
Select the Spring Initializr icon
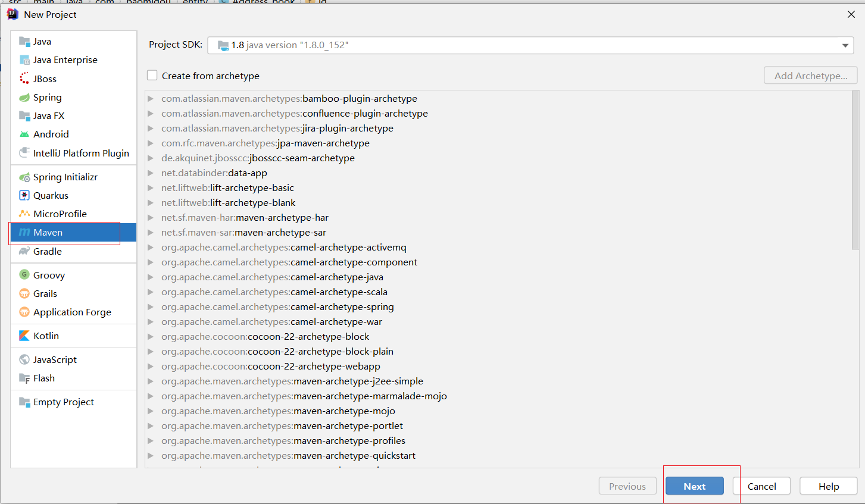24,177
